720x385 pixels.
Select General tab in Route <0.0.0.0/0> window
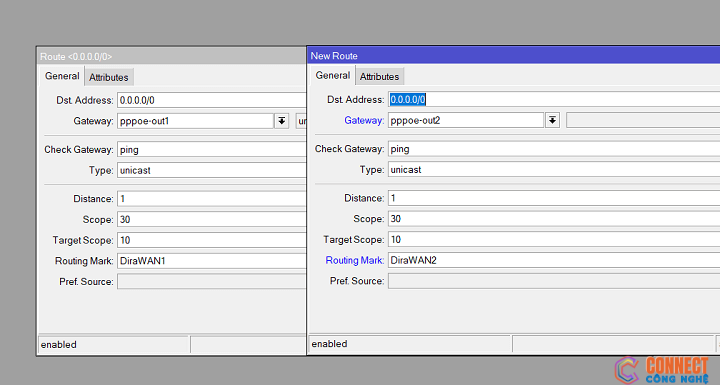[62, 76]
